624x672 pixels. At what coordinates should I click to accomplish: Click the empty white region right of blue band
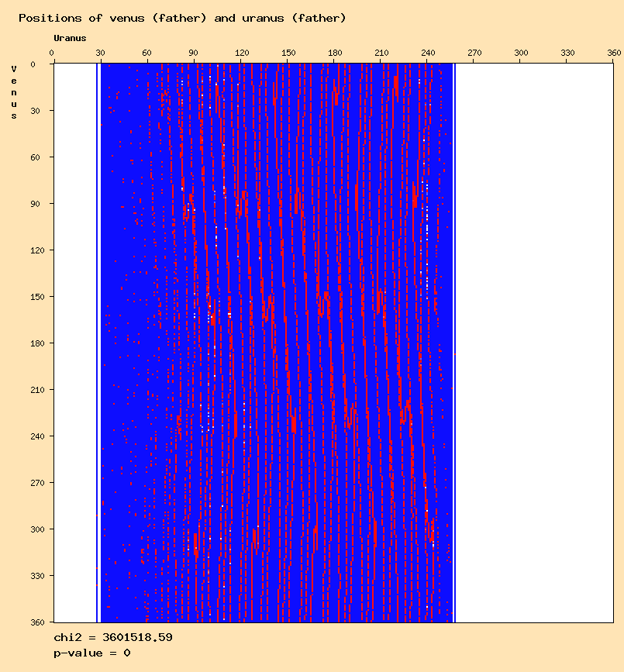tap(534, 343)
